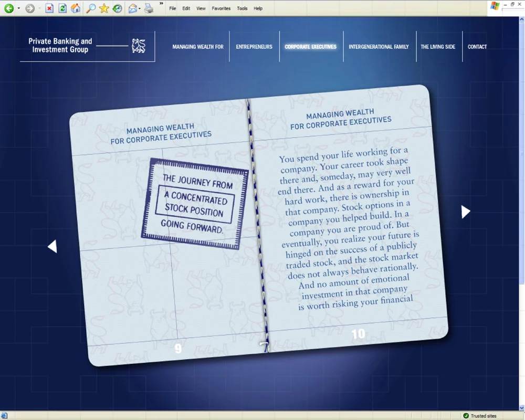The height and width of the screenshot is (420, 525).
Task: Open Search with the magnifying glass icon
Action: click(x=91, y=8)
